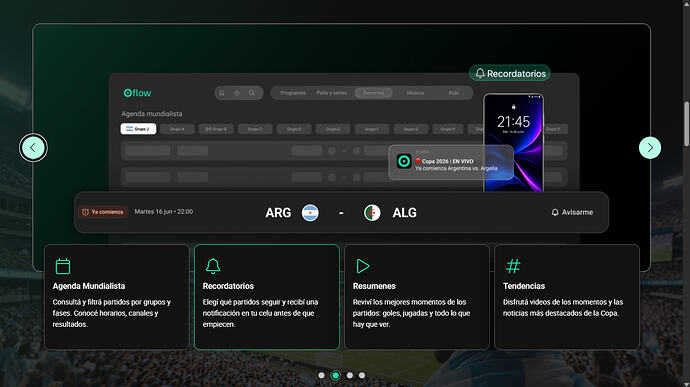Open the Resumenes feature card

tap(417, 297)
